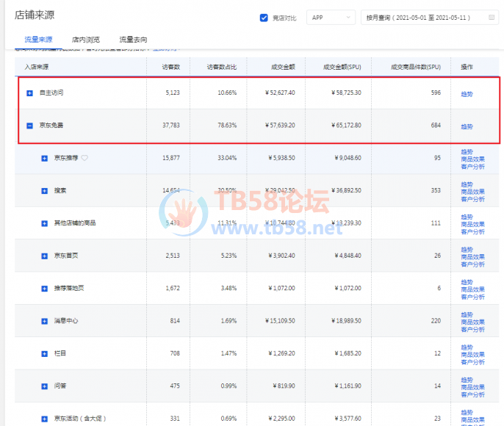Expand the 搜索 row
This screenshot has height=426, width=504.
44,191
